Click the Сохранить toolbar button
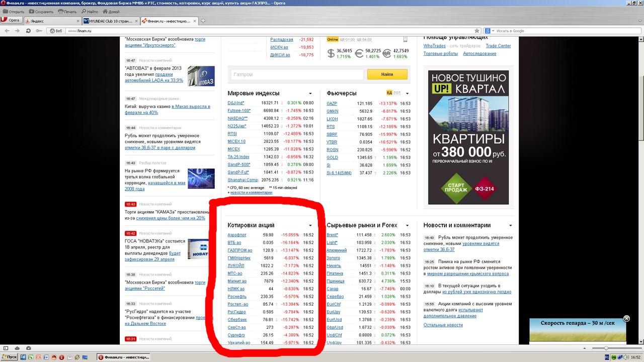Viewport: 644px width, 362px height. pos(41,11)
